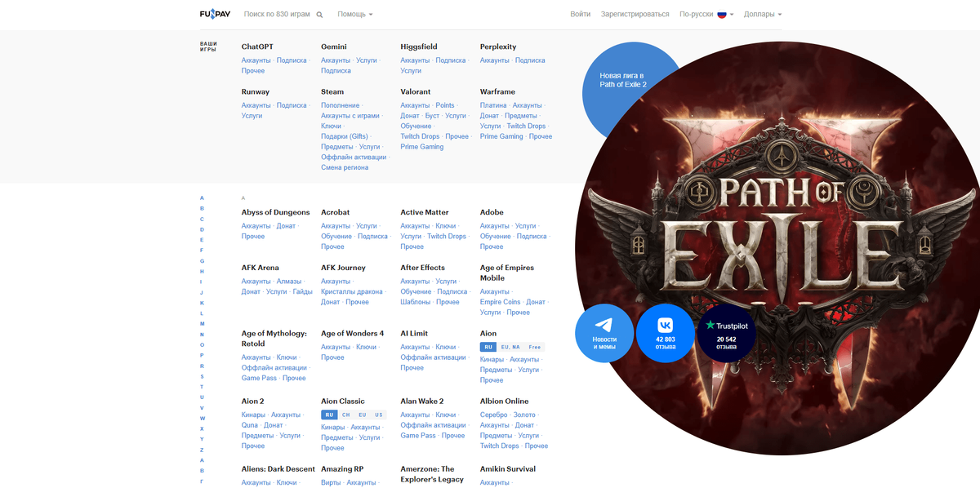Click the Зарегистрироваться link
The width and height of the screenshot is (980, 488).
(x=635, y=14)
